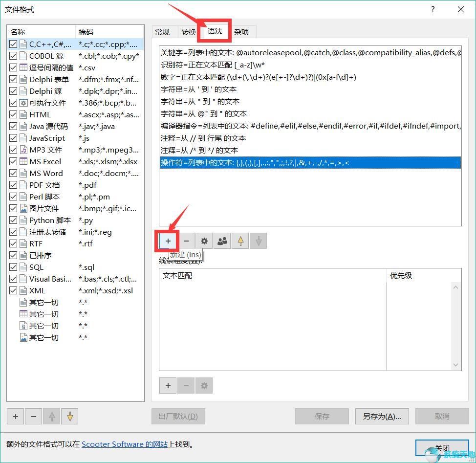Viewport: 476px width, 463px height.
Task: Click the help question mark icon
Action: pyautogui.click(x=433, y=9)
